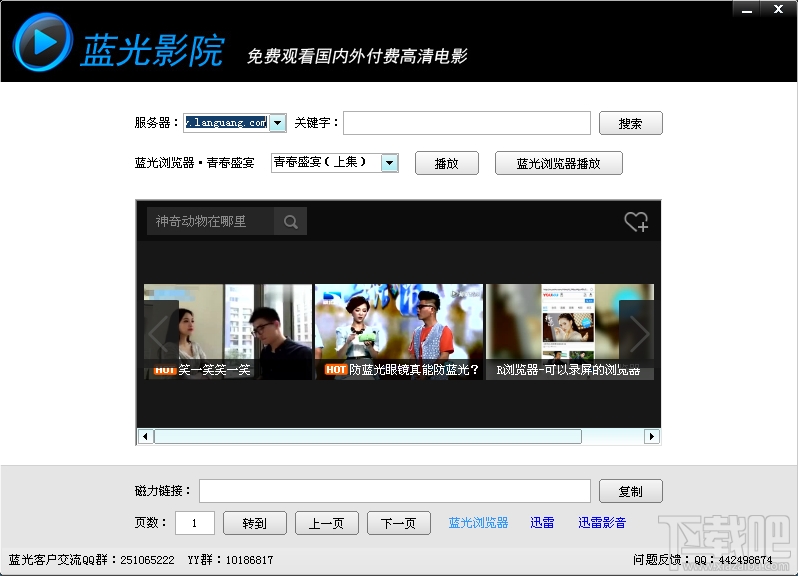Click the heart-plus favorite icon

click(636, 222)
